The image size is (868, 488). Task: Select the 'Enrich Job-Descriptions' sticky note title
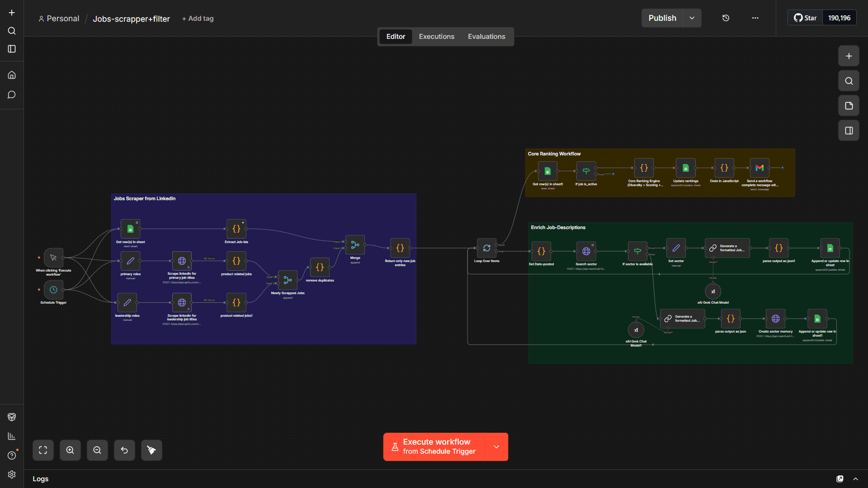(x=558, y=228)
